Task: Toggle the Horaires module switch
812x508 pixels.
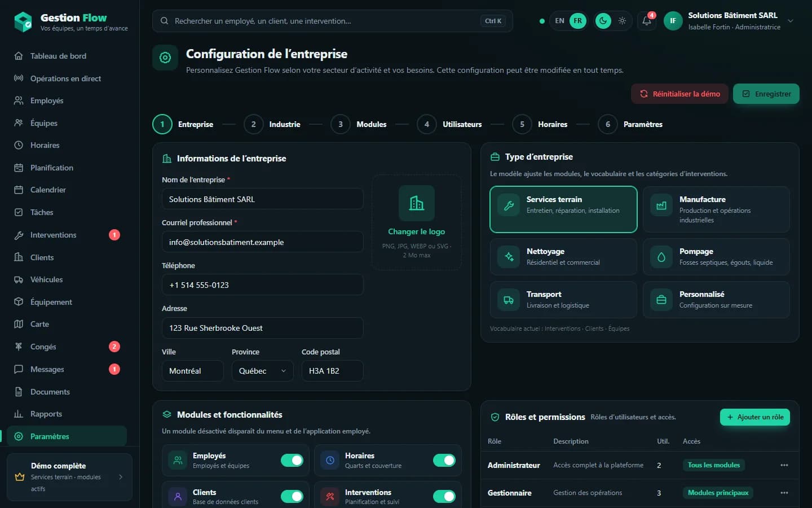Action: coord(444,461)
